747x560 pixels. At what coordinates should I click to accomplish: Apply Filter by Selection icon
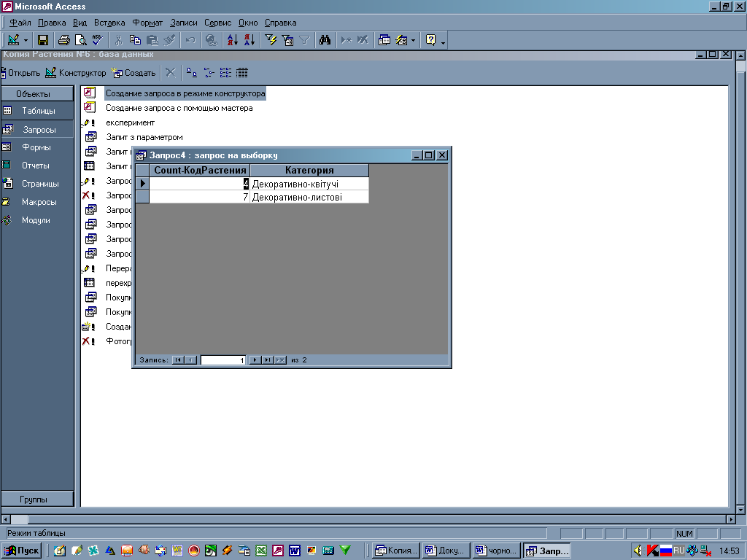(271, 41)
